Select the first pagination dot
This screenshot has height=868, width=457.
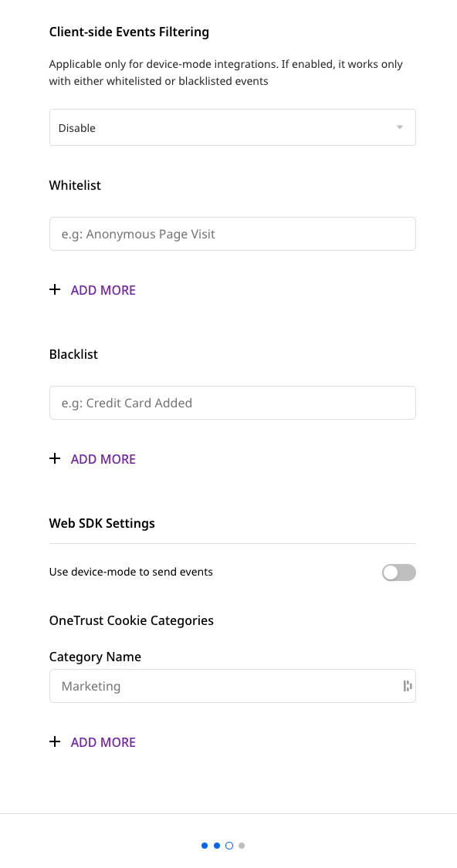point(204,845)
